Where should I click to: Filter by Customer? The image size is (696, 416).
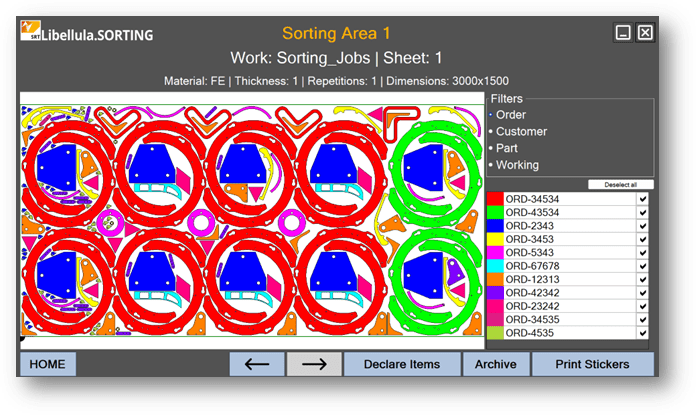pos(521,131)
